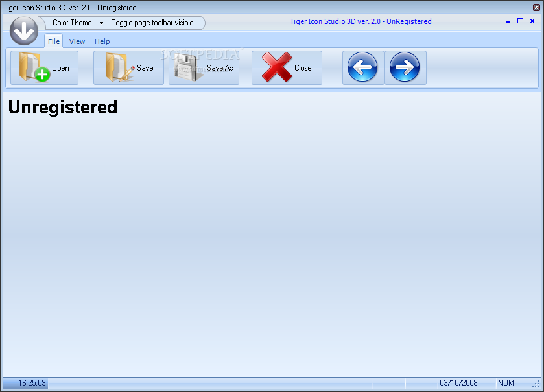Open a file with the Open button
Screen dimensions: 544x392
tap(44, 67)
